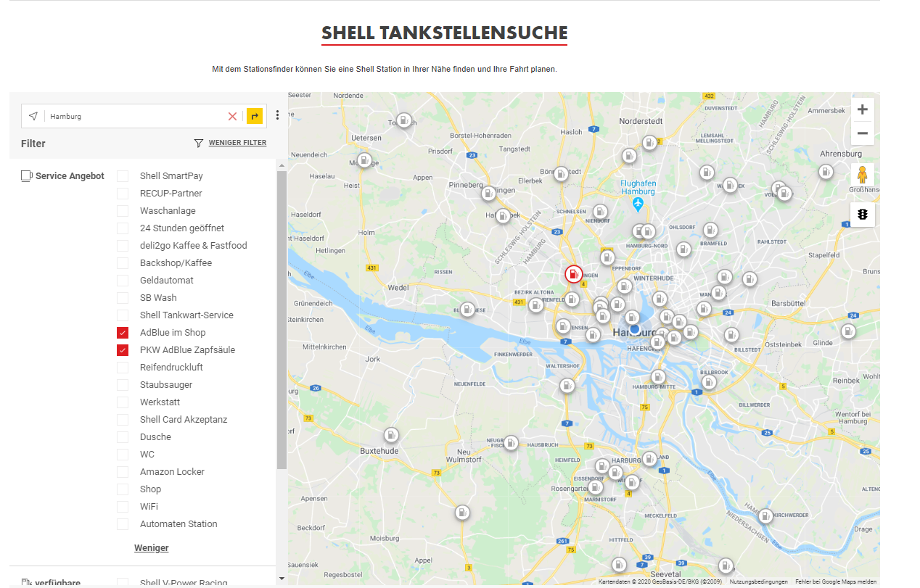Click the Hamburg location search field
The height and width of the screenshot is (588, 920).
(134, 116)
